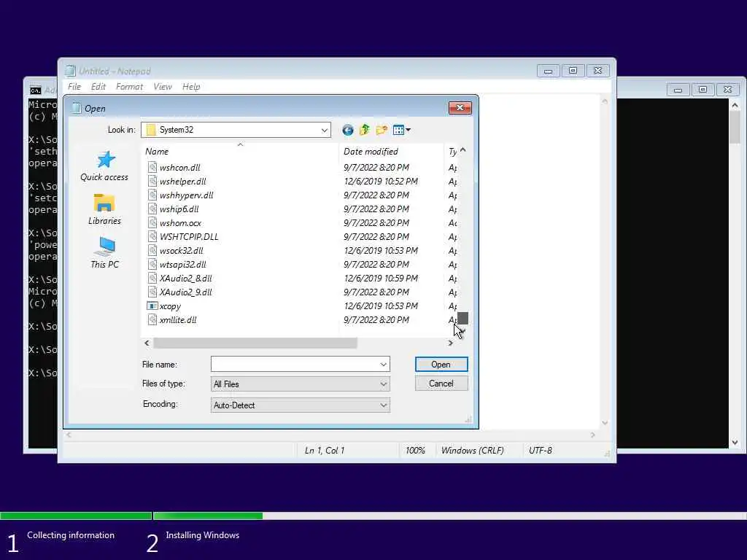Viewport: 747px width, 560px height.
Task: Select This PC in sidebar
Action: [104, 253]
